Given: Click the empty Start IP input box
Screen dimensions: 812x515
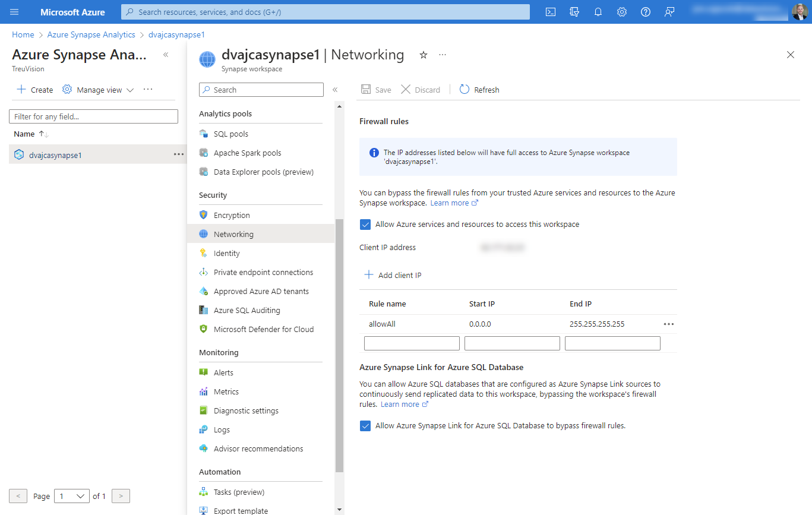Looking at the screenshot, I should tap(512, 343).
